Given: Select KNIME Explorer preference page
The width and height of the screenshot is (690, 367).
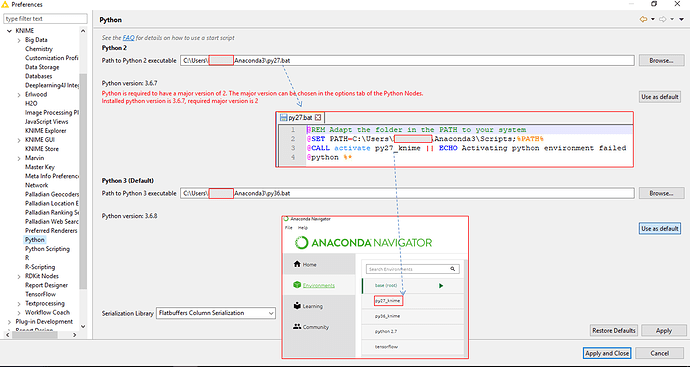Looking at the screenshot, I should [45, 131].
